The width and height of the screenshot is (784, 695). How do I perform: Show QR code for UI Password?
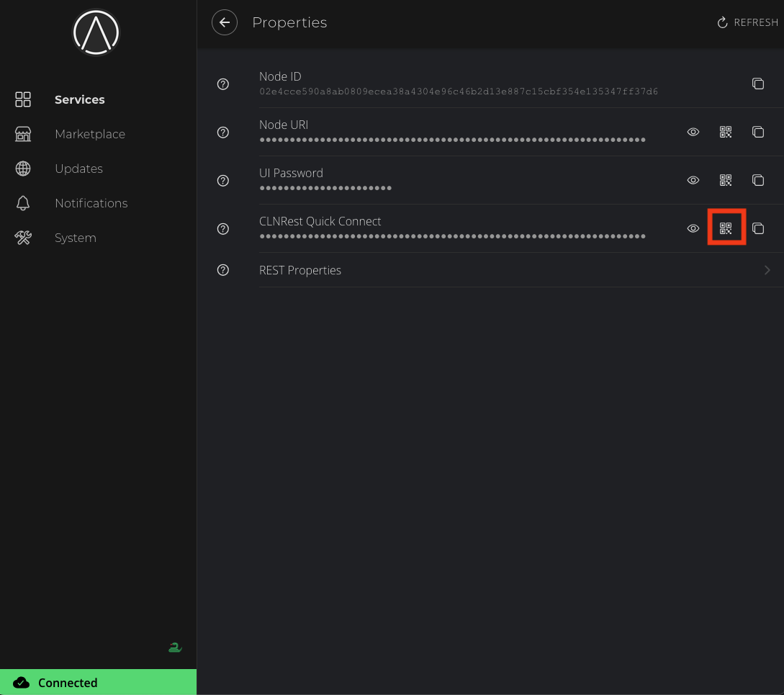(726, 180)
